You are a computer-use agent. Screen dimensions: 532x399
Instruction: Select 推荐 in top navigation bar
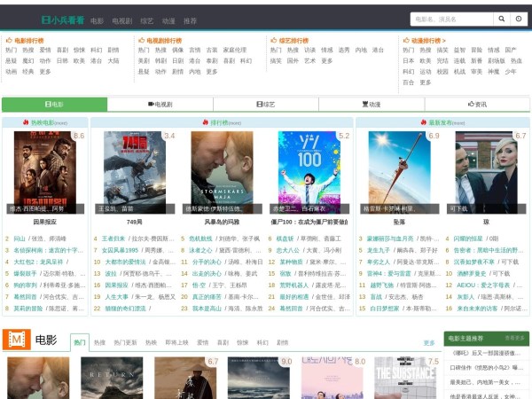[190, 20]
